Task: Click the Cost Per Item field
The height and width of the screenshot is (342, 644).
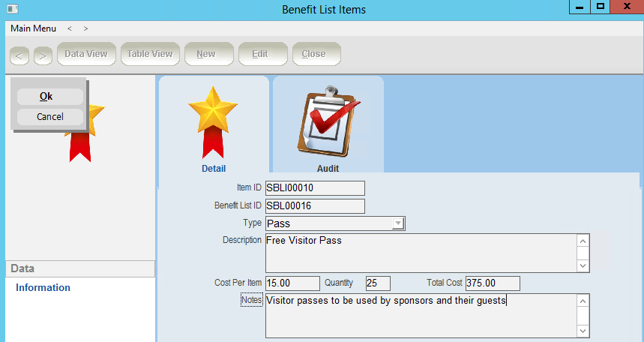Action: tap(293, 283)
